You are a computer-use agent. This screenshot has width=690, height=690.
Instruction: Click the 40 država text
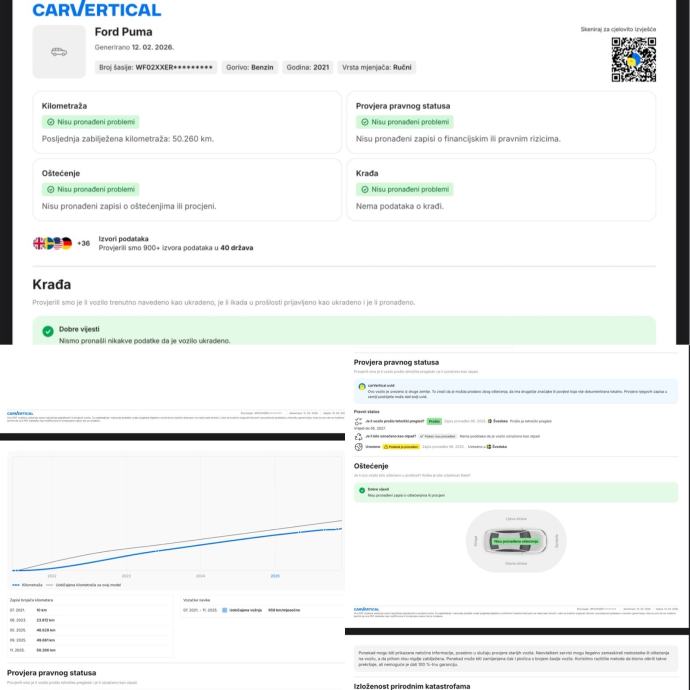237,248
